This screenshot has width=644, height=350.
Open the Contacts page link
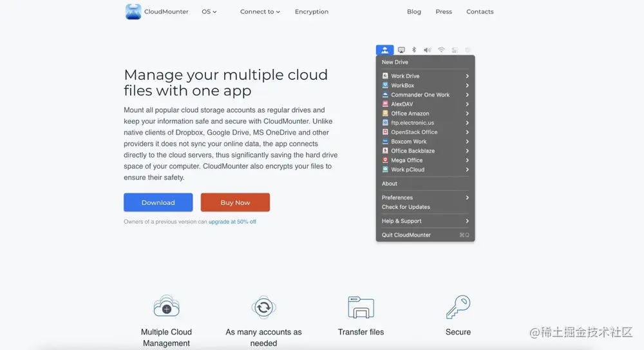click(480, 12)
